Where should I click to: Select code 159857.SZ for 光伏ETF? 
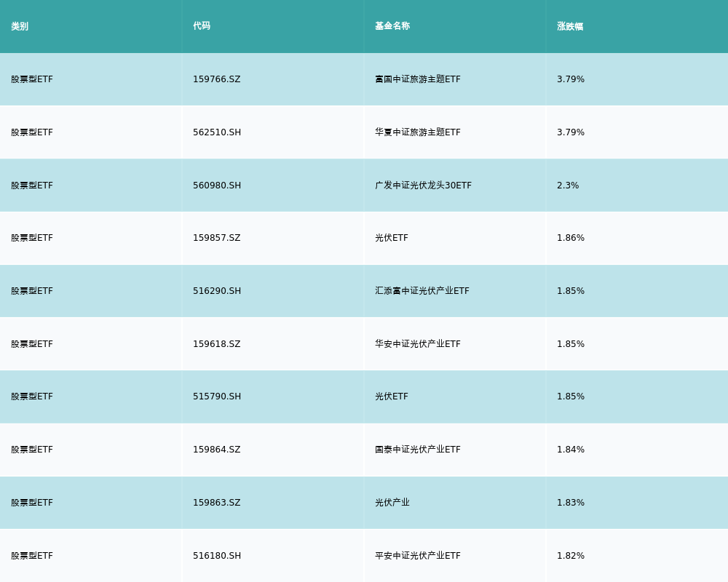pos(216,238)
